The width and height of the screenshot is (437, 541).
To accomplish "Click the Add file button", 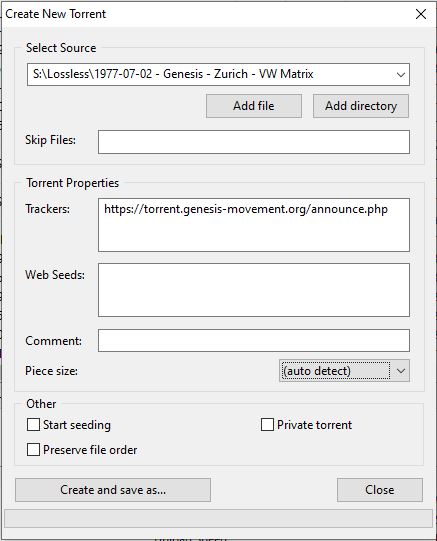I will 254,106.
